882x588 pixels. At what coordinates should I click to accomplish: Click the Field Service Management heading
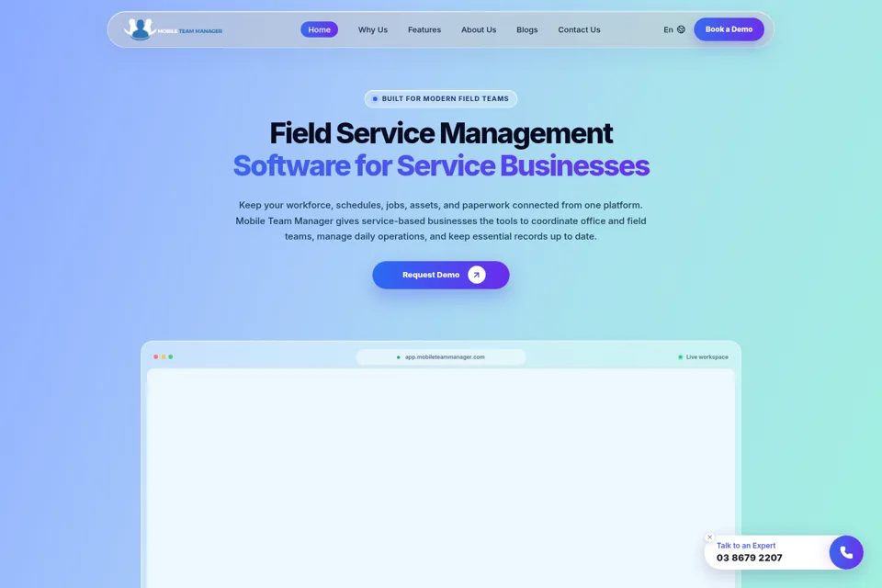(x=441, y=134)
